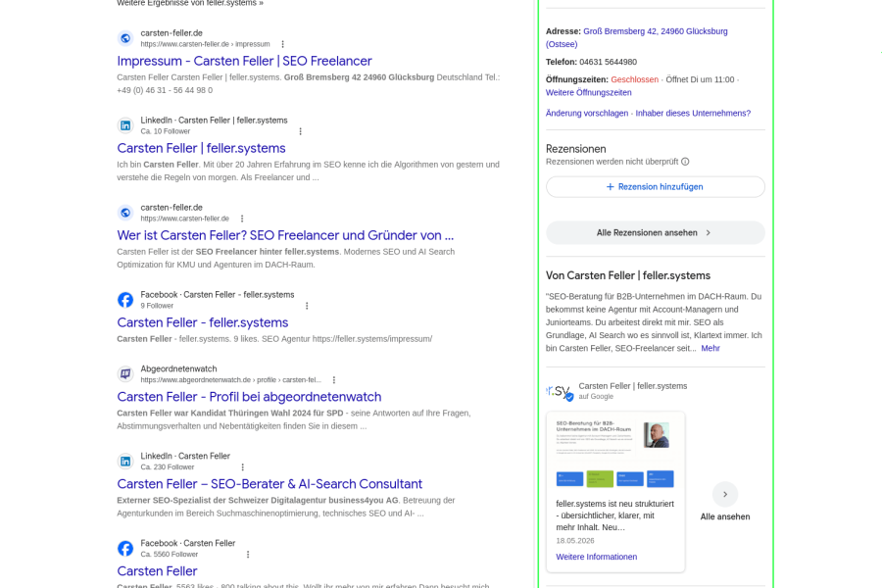Click globe favicon of the 'Wer ist Carsten Feller' result
This screenshot has width=882, height=588.
(125, 213)
